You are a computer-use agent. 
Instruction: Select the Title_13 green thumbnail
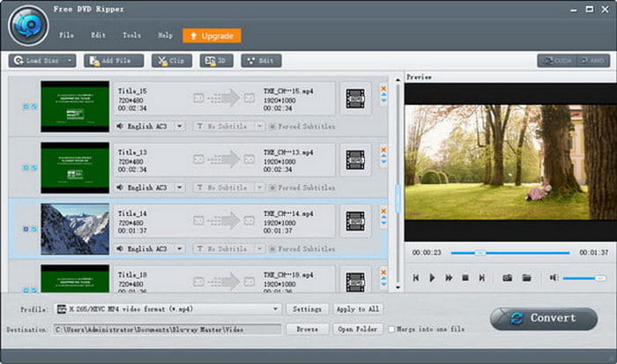click(x=75, y=168)
